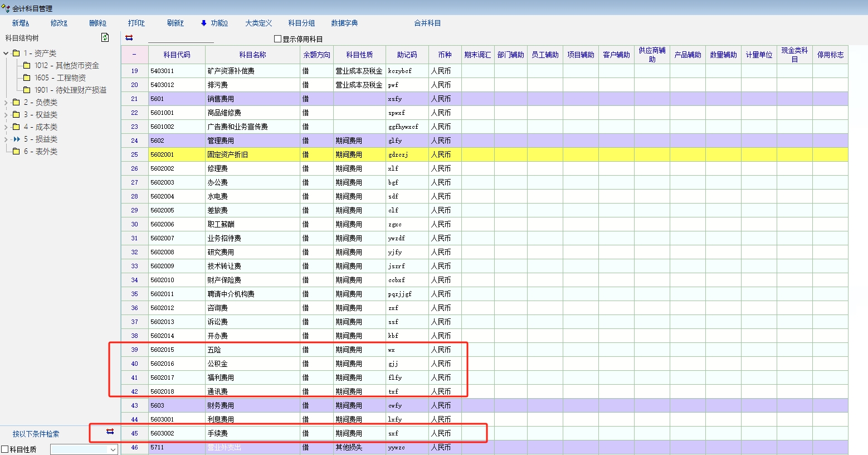Click the double-arrow icon beside 5 - 损益类

pos(17,139)
